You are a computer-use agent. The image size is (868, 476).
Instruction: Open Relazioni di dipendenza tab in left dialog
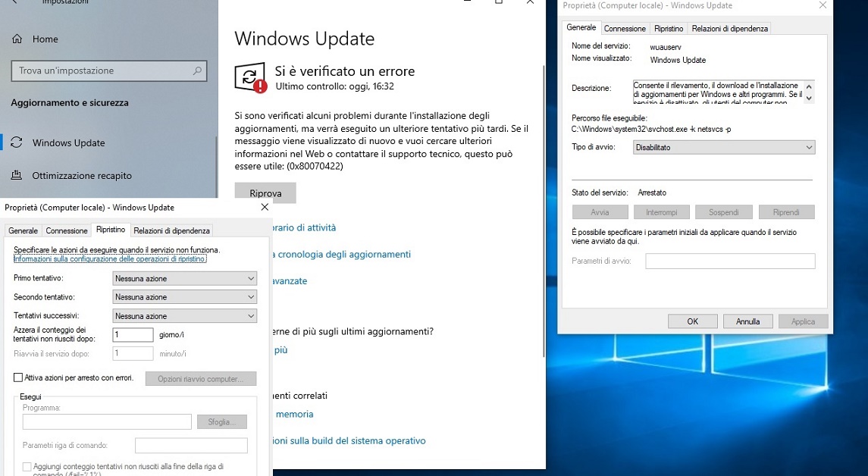[x=171, y=230]
